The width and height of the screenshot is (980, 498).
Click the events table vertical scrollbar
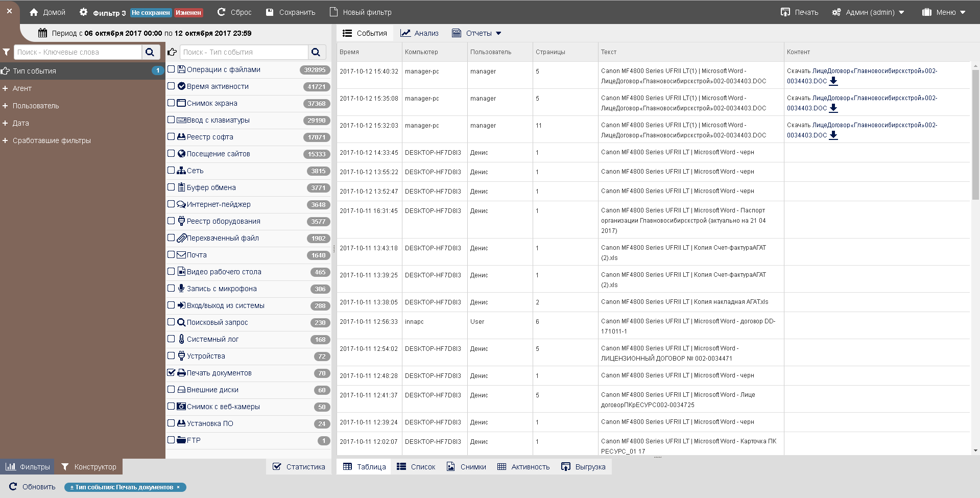click(x=975, y=135)
